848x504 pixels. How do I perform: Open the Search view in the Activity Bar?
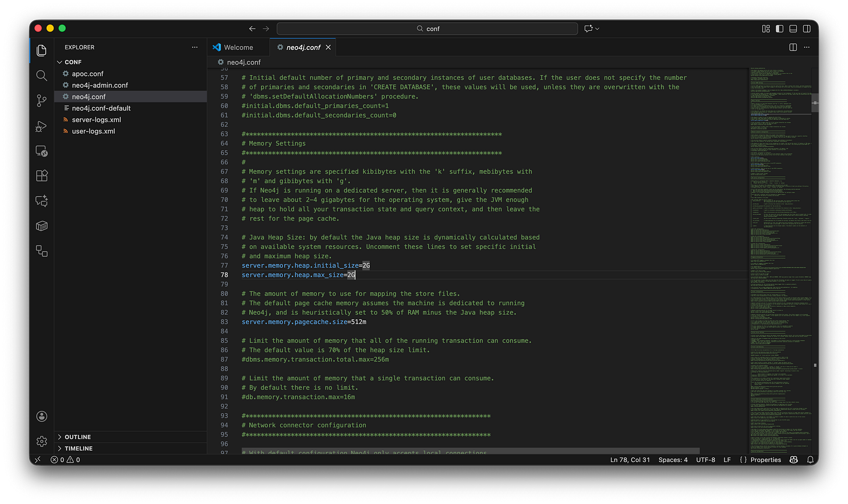[x=41, y=75]
